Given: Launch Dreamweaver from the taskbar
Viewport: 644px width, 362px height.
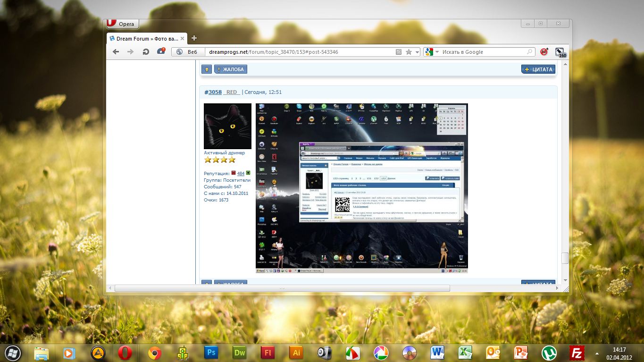Looking at the screenshot, I should tap(239, 353).
